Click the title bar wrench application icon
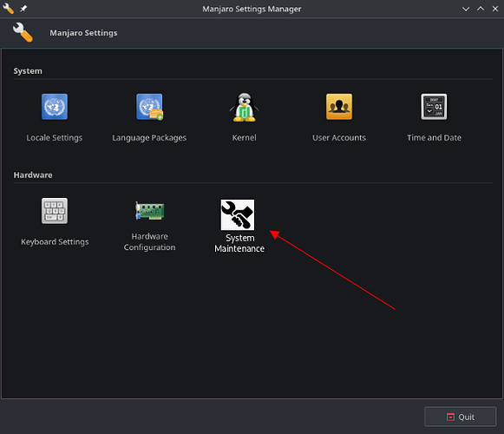 (9, 9)
